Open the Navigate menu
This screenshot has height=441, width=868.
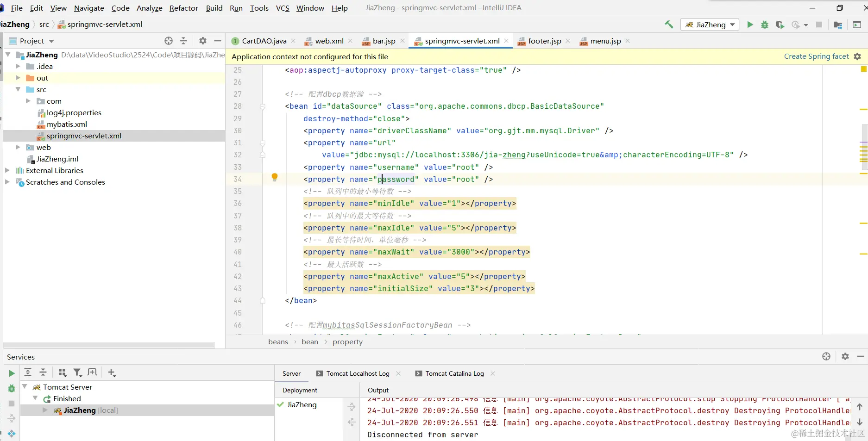89,8
